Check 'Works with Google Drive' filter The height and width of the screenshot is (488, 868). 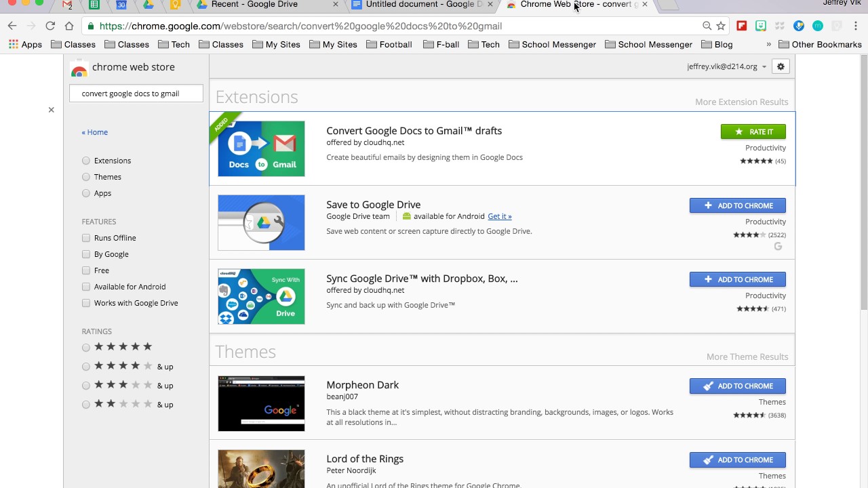(86, 303)
